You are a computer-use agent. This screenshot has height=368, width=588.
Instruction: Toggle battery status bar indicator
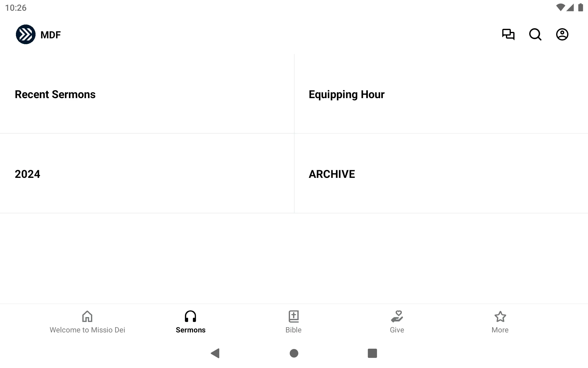pos(580,7)
